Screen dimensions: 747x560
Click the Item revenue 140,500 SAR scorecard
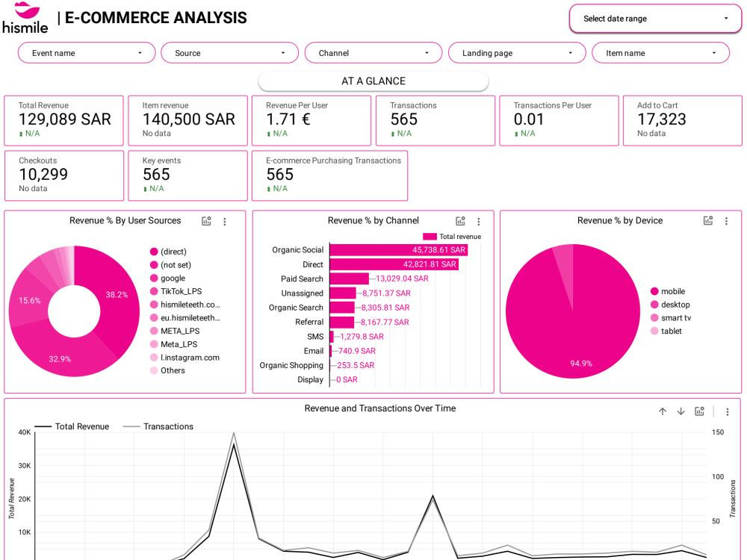(x=187, y=120)
